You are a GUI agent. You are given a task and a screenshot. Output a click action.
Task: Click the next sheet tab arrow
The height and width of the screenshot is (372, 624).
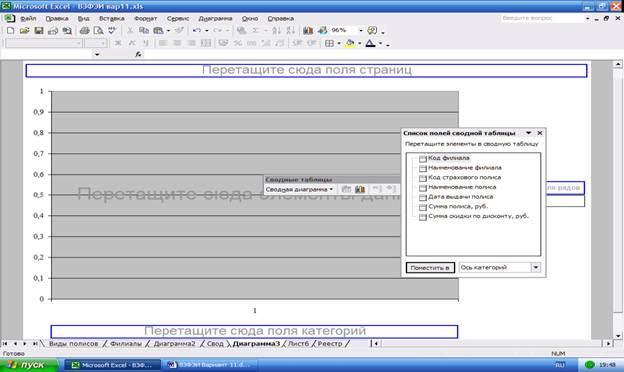click(25, 343)
